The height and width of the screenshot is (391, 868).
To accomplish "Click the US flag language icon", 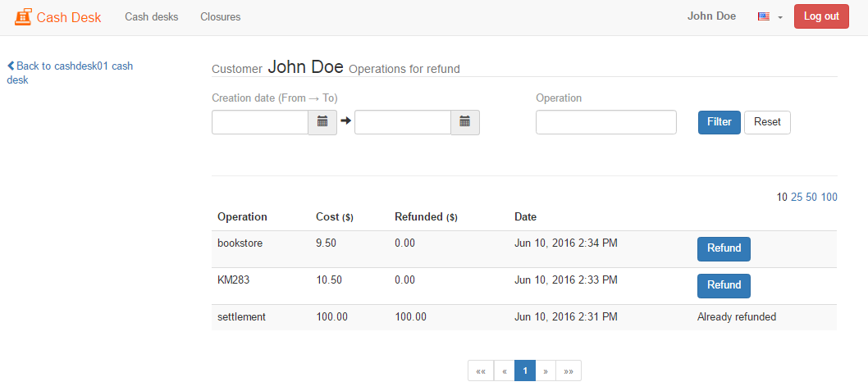I will tap(764, 16).
